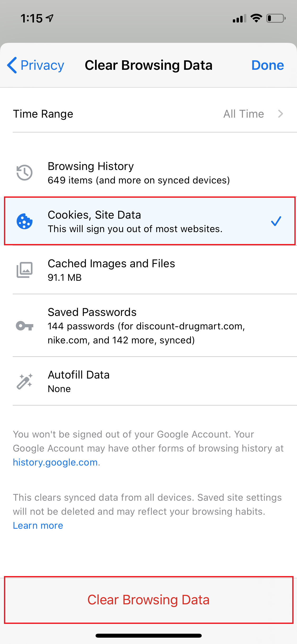Image resolution: width=297 pixels, height=644 pixels.
Task: Tap the Done button
Action: 268,65
